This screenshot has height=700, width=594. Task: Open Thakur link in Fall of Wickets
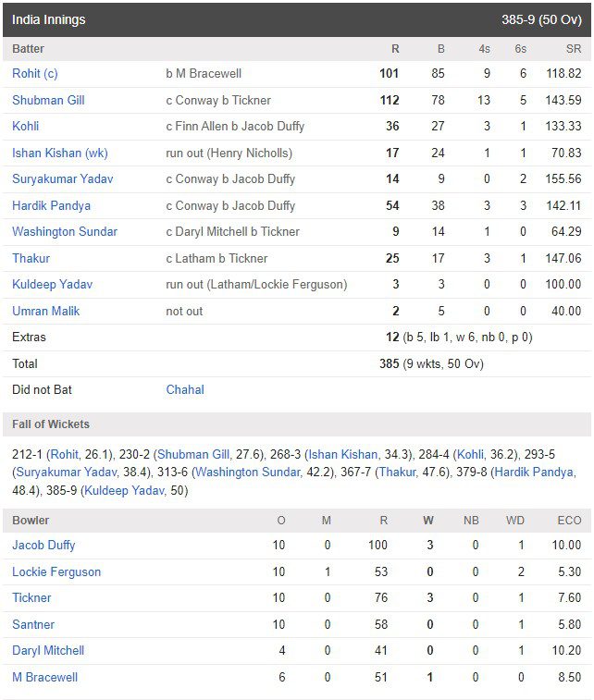(397, 472)
